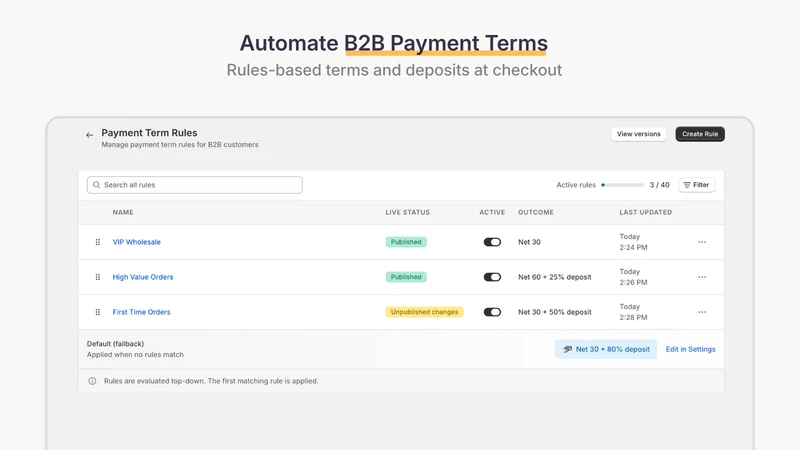Click the Unpublished changes badge
Viewport: 800px width, 450px height.
click(424, 312)
